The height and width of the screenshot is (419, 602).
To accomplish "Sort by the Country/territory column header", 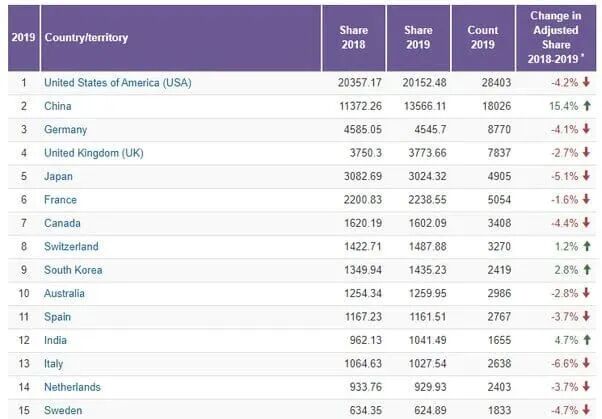I will click(x=181, y=38).
